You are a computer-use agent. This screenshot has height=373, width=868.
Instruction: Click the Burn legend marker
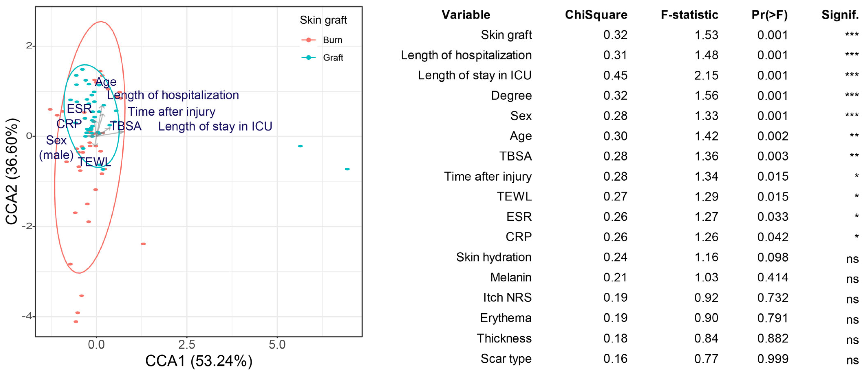click(x=308, y=40)
